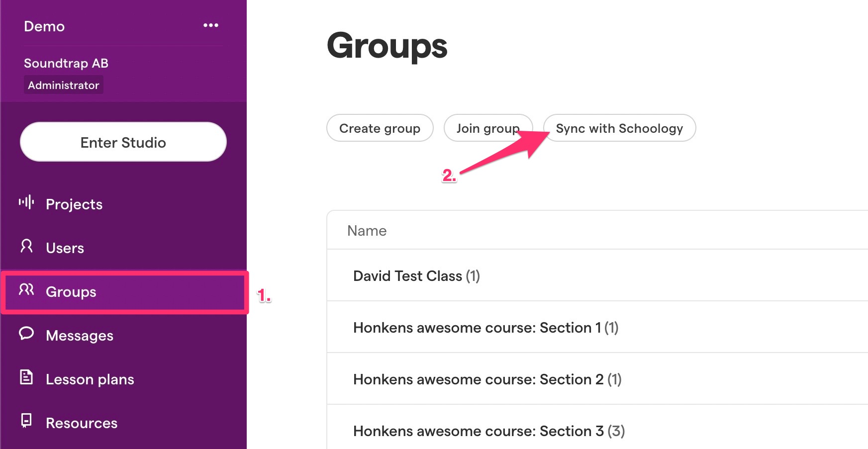Click the Join group button

[x=487, y=128]
